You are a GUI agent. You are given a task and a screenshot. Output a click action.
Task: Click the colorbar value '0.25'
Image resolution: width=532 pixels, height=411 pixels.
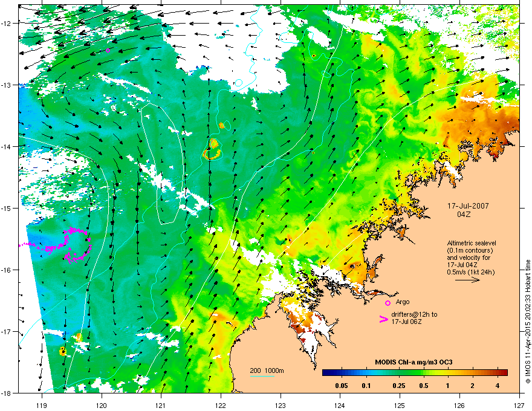(399, 386)
